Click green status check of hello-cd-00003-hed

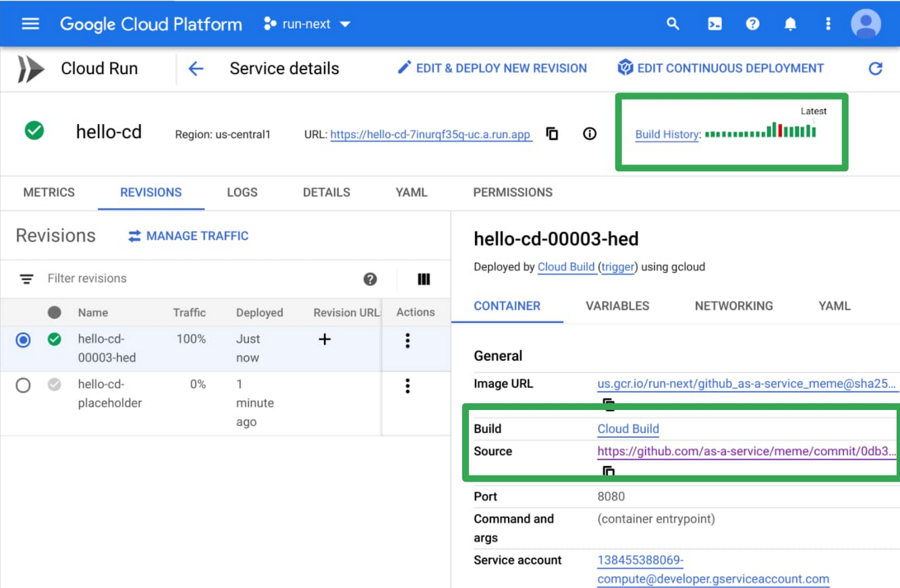pos(55,339)
